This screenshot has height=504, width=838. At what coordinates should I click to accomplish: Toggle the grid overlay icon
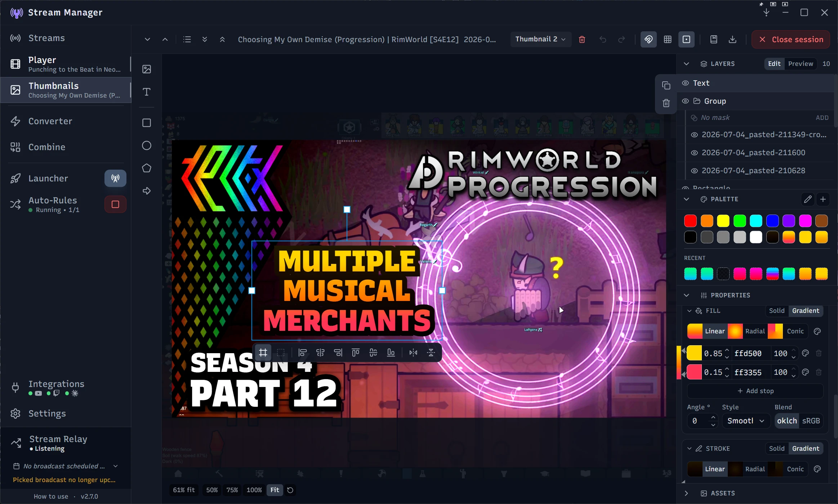668,39
